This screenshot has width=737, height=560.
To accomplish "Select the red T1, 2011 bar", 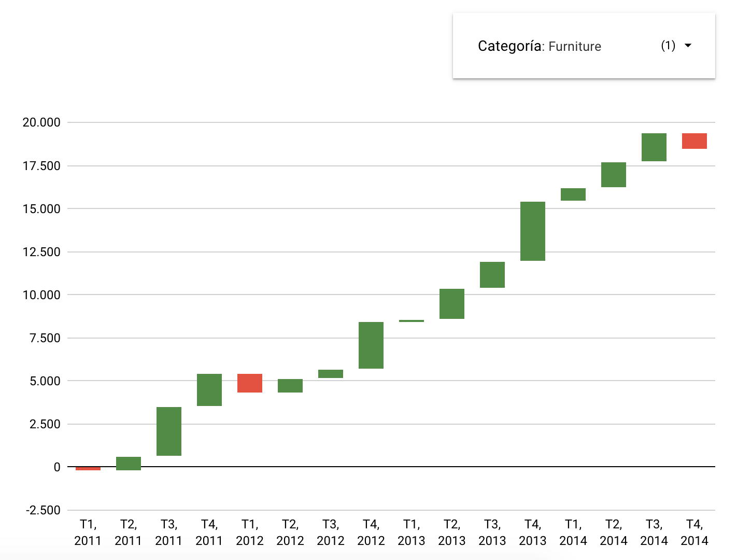I will click(x=88, y=469).
